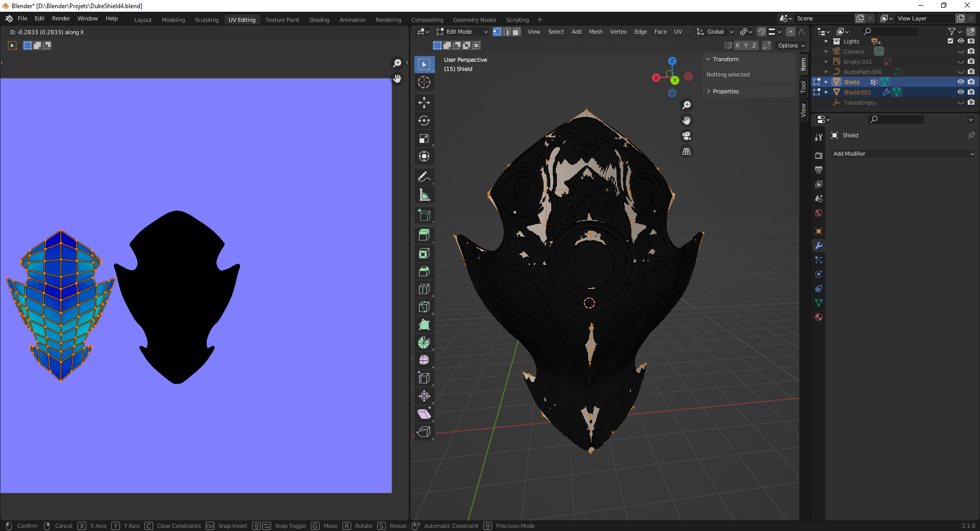
Task: Collapse the Transform panel
Action: pos(708,59)
